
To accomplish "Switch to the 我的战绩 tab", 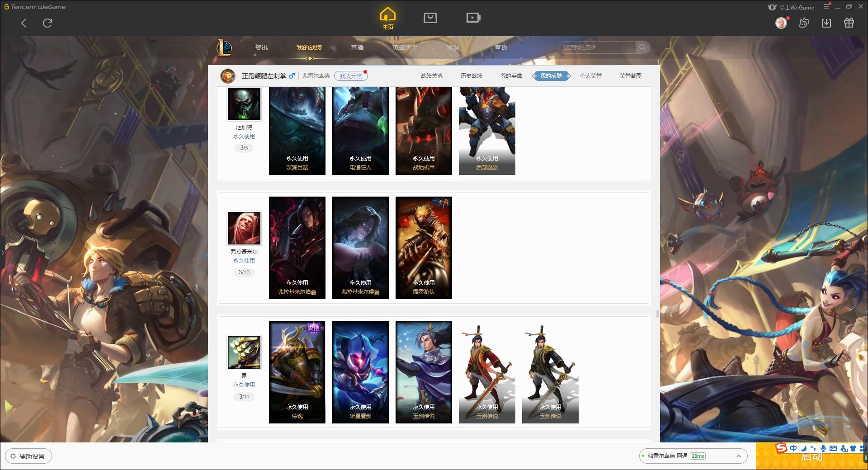I will click(309, 47).
